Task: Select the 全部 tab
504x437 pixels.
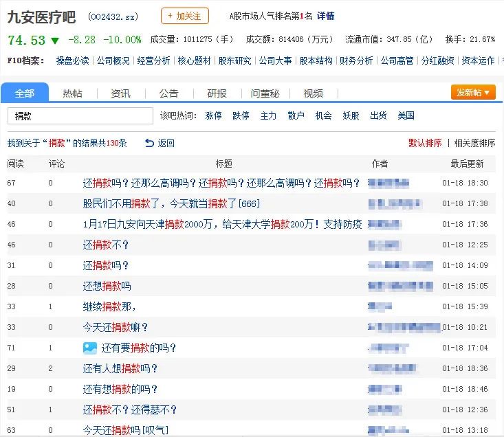Action: click(x=25, y=93)
